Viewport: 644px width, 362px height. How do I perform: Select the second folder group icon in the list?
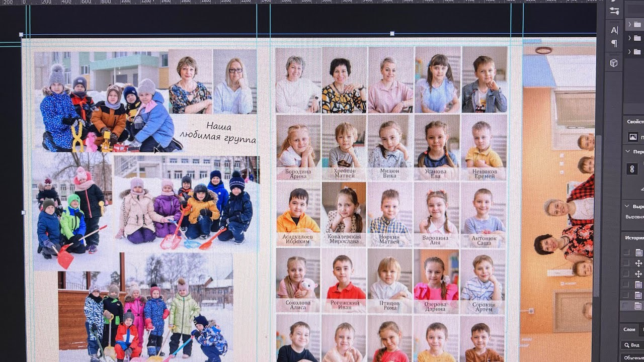pos(637,38)
